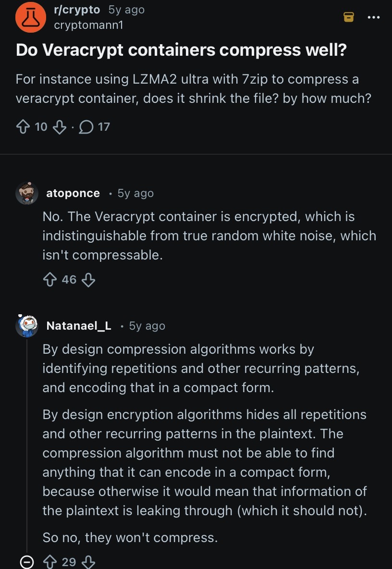Tap Natanael_L's avatar thumbnail

pos(27,326)
